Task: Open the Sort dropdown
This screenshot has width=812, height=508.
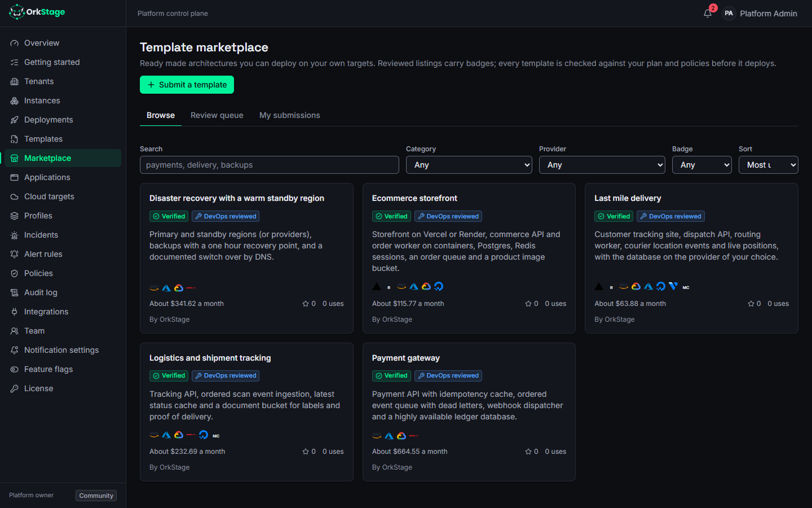Action: 769,165
